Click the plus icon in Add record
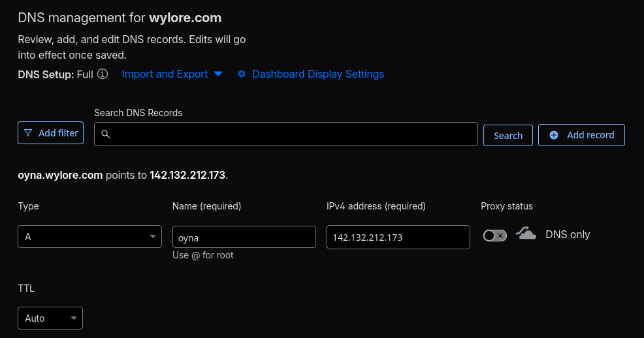644x338 pixels. point(554,135)
